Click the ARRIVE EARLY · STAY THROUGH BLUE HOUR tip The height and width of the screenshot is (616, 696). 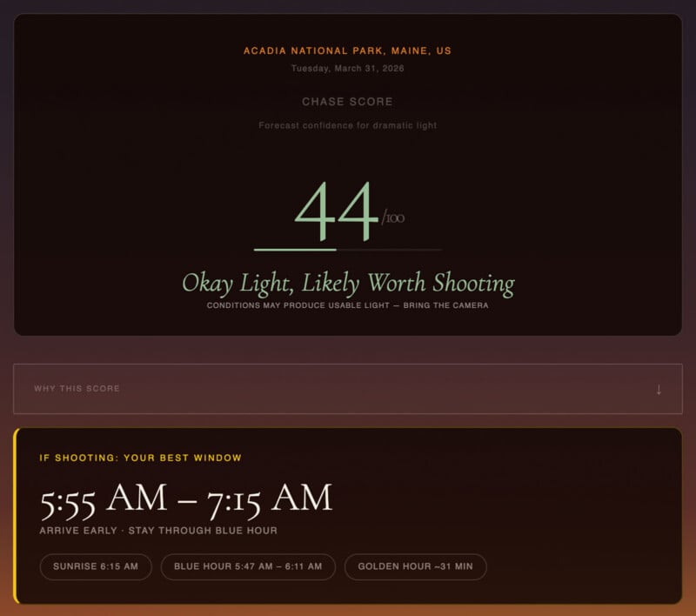click(x=160, y=529)
